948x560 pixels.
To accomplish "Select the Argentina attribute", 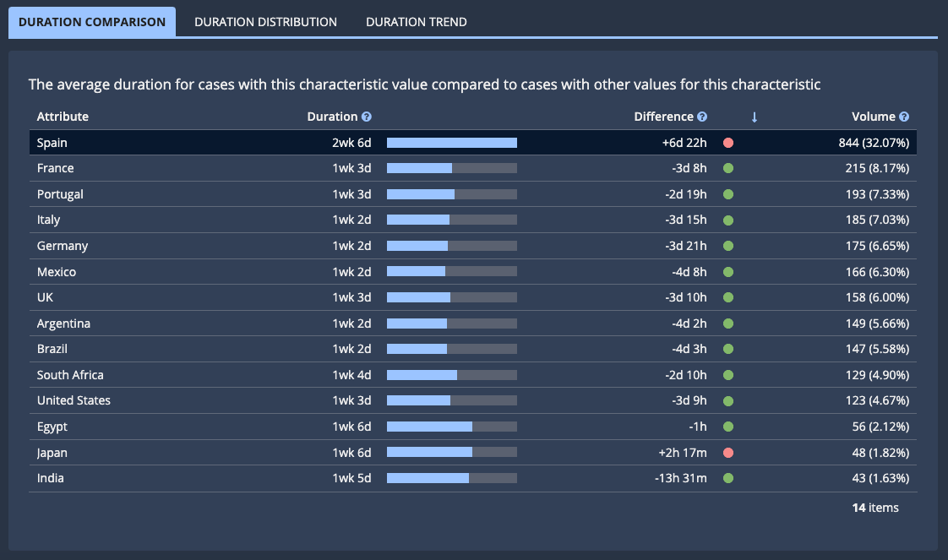I will tap(63, 323).
